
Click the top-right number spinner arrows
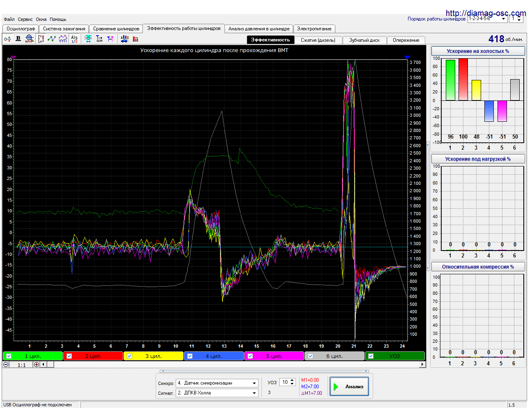click(x=519, y=19)
